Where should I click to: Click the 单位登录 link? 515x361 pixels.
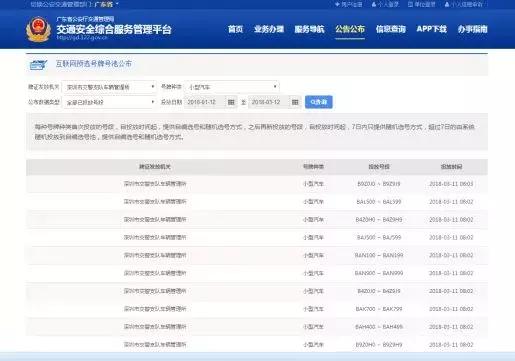[x=422, y=4]
